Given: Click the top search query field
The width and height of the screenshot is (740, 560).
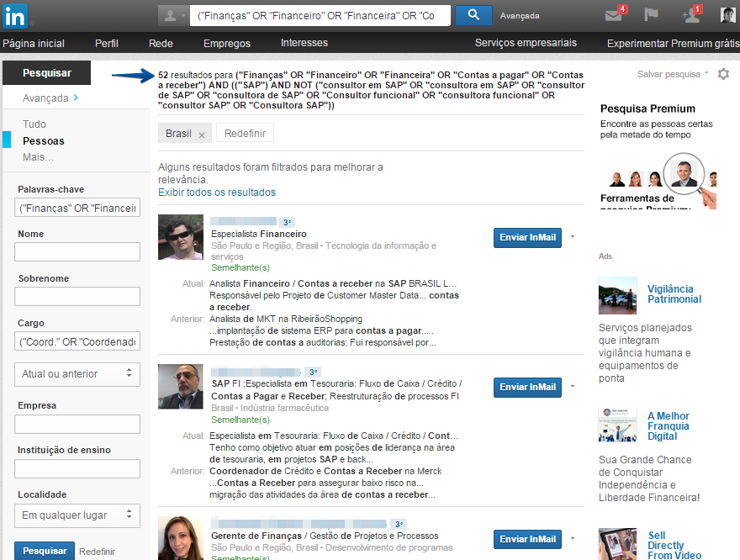Looking at the screenshot, I should 320,16.
